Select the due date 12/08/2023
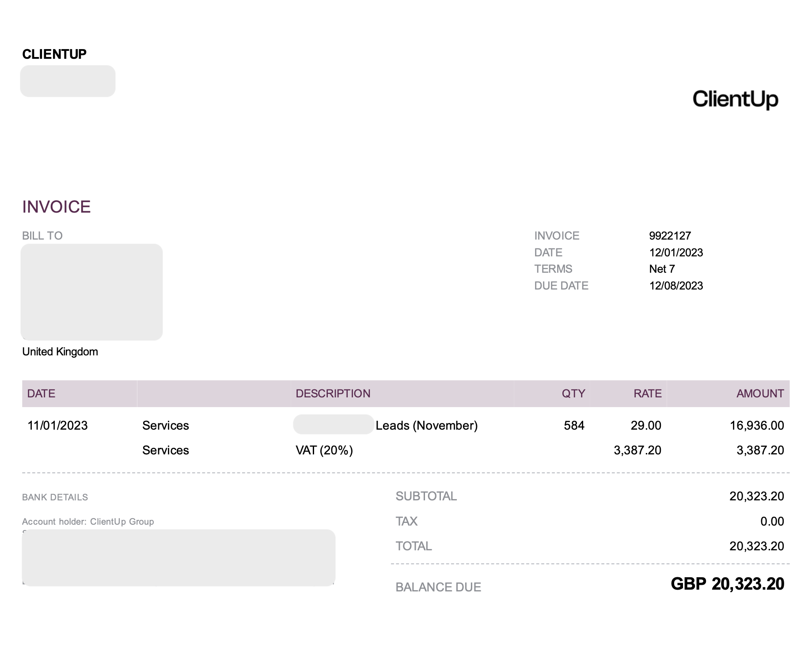Viewport: 812px width, 648px height. pos(676,286)
